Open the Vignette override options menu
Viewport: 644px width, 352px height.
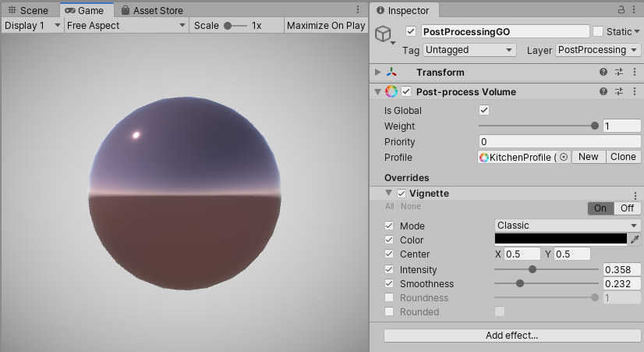pos(635,194)
